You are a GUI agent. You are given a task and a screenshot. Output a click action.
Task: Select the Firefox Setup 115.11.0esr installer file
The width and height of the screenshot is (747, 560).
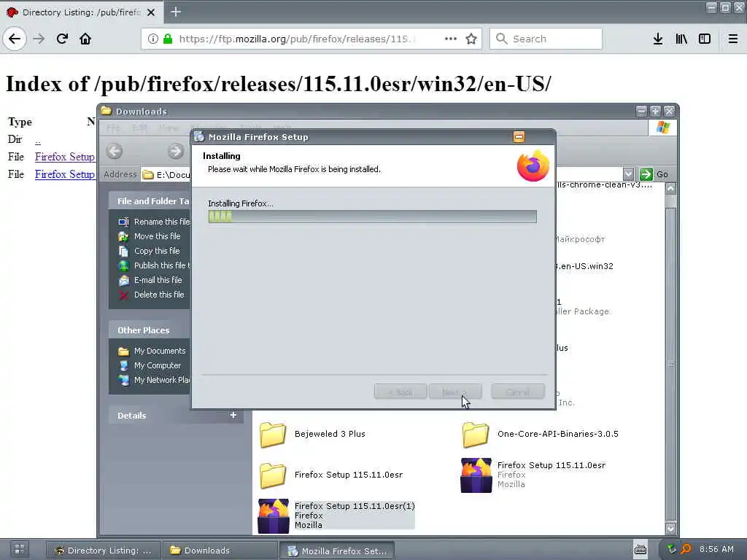(x=533, y=475)
